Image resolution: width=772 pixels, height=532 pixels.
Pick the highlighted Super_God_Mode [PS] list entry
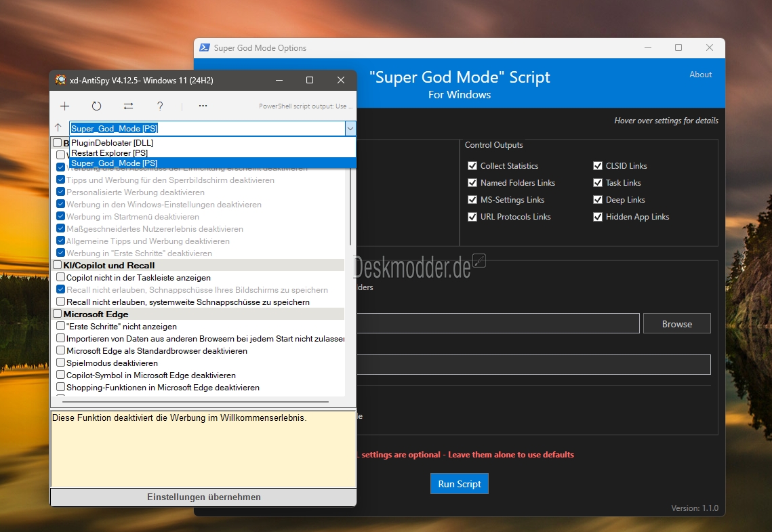tap(212, 163)
